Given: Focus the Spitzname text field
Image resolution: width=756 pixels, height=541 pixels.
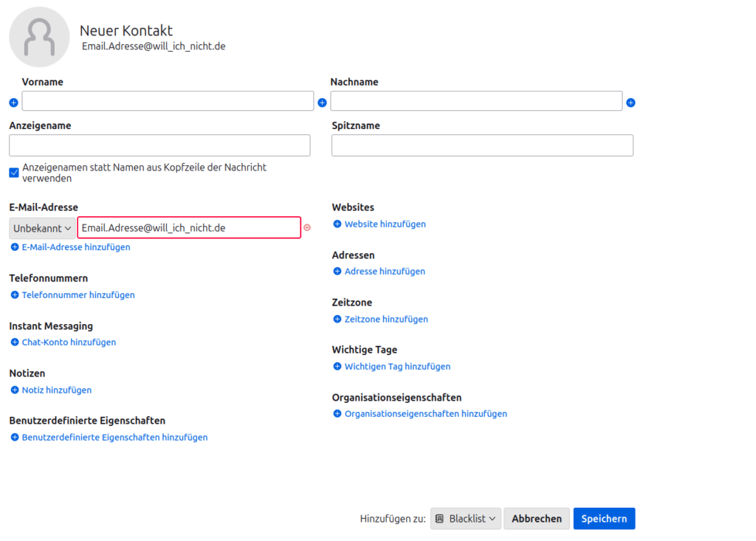Looking at the screenshot, I should pyautogui.click(x=482, y=145).
